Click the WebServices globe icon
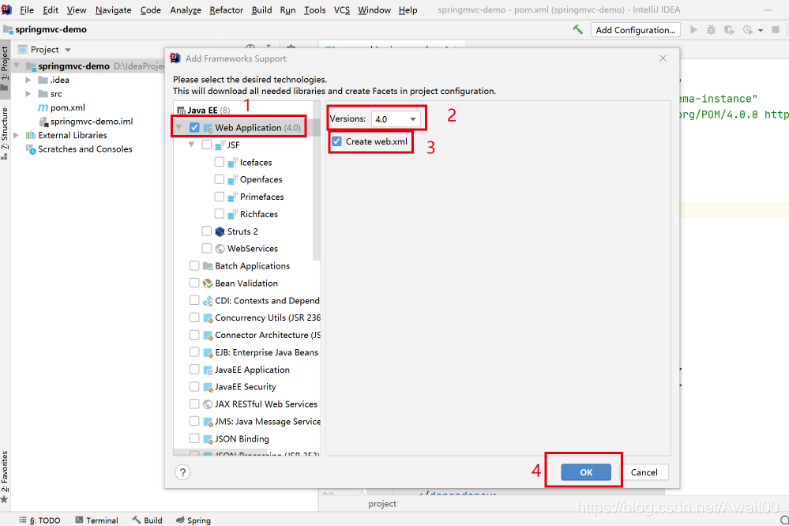 pos(220,249)
